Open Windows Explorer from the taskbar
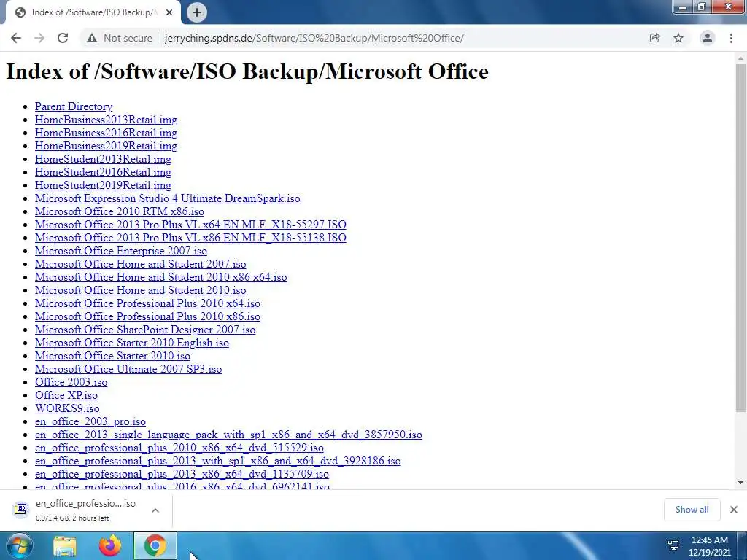Image resolution: width=747 pixels, height=560 pixels. (65, 545)
